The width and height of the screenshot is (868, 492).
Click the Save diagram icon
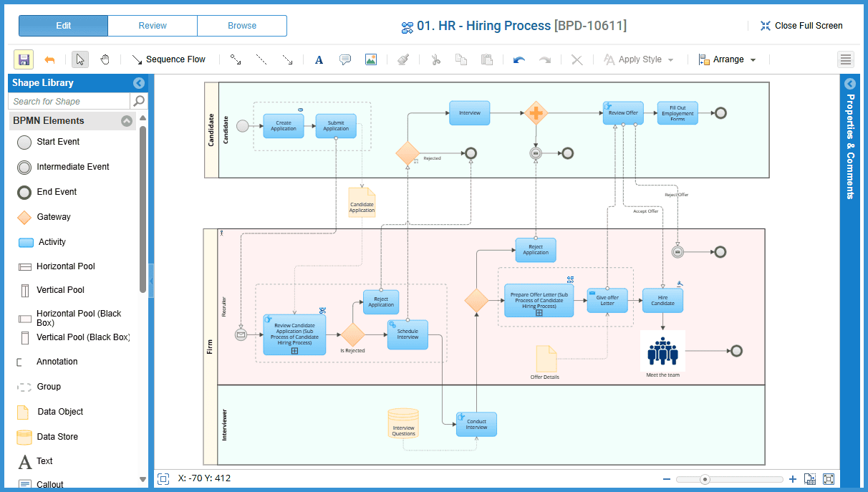(x=24, y=59)
